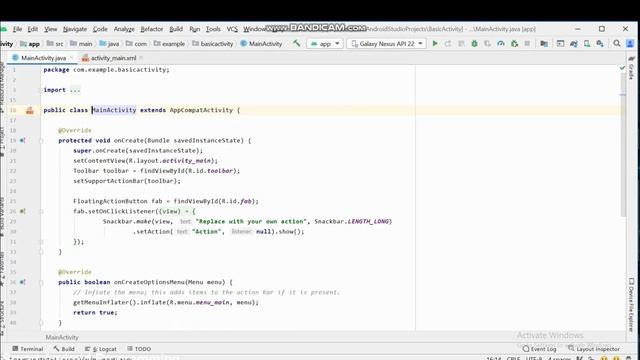Click green inspection checkmark above editor scrollbar
This screenshot has width=640, height=360.
(x=622, y=68)
